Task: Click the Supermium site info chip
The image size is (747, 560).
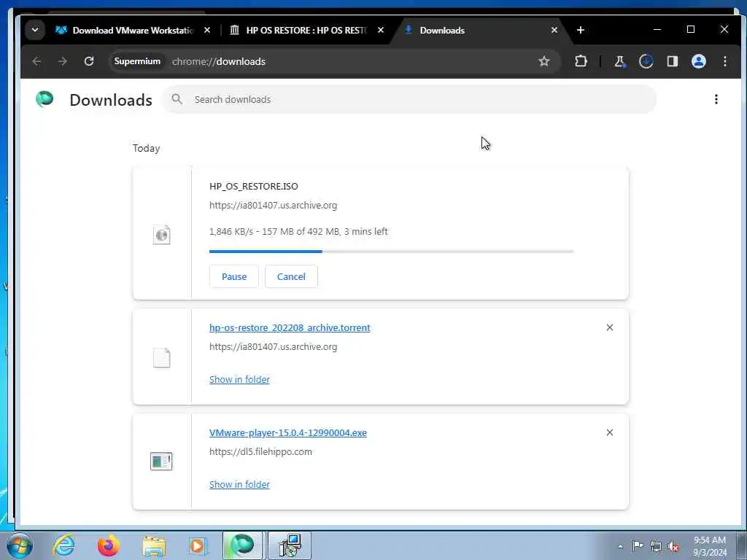Action: click(137, 61)
